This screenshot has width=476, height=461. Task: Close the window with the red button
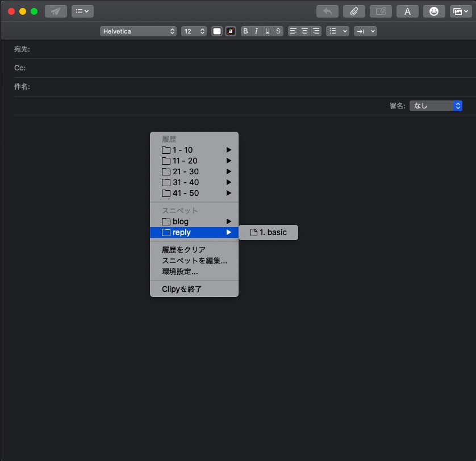pyautogui.click(x=11, y=11)
